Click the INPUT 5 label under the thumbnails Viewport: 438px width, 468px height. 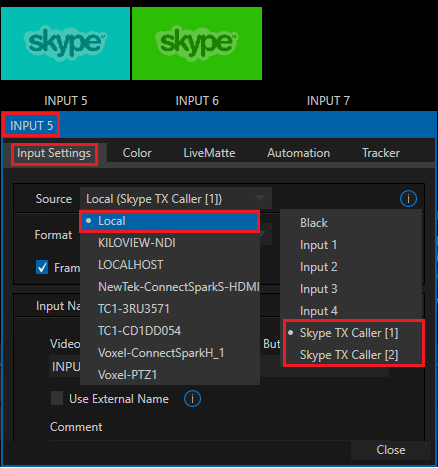(66, 101)
